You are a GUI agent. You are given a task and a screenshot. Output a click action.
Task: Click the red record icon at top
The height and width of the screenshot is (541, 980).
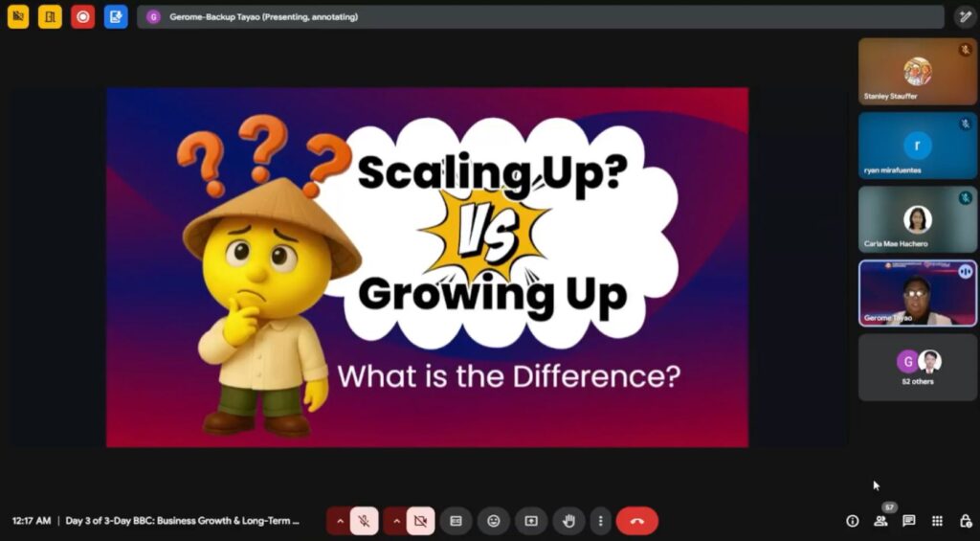point(83,16)
